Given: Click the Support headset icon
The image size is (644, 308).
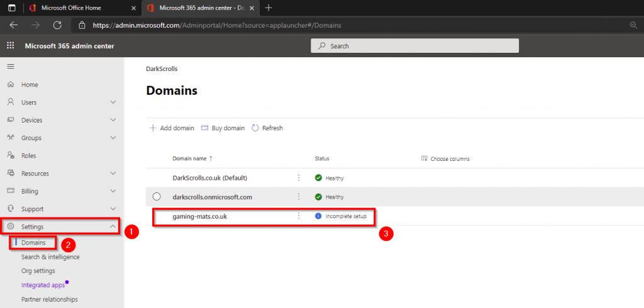Looking at the screenshot, I should (x=11, y=209).
